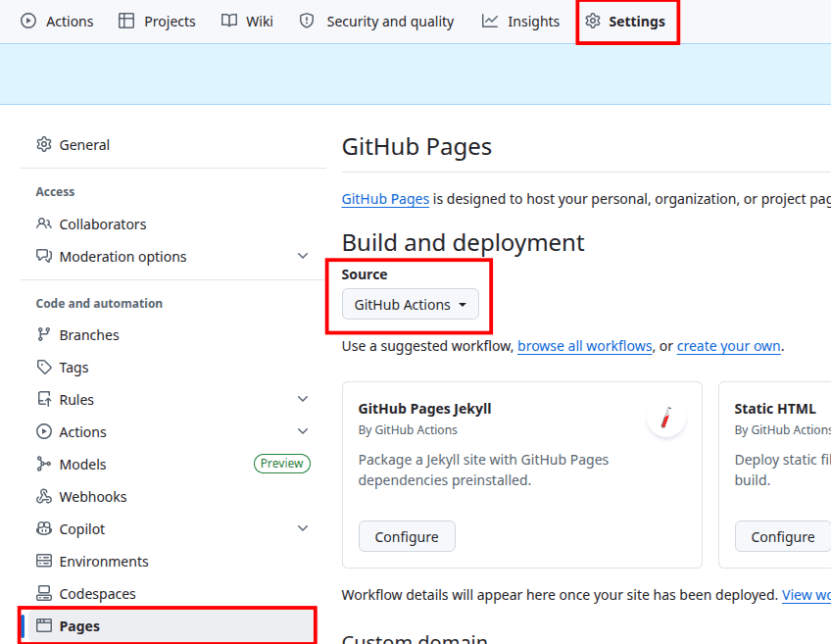Click the General gear icon in sidebar
The width and height of the screenshot is (831, 644).
[x=44, y=145]
